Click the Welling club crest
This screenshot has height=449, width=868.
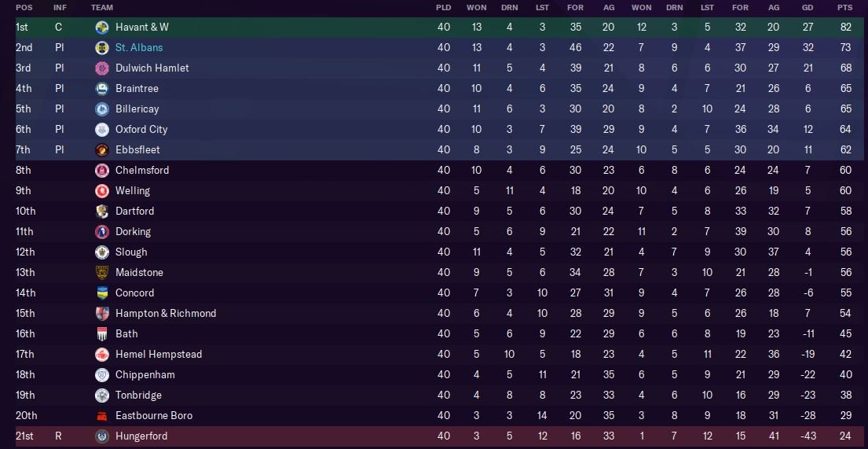coord(102,191)
